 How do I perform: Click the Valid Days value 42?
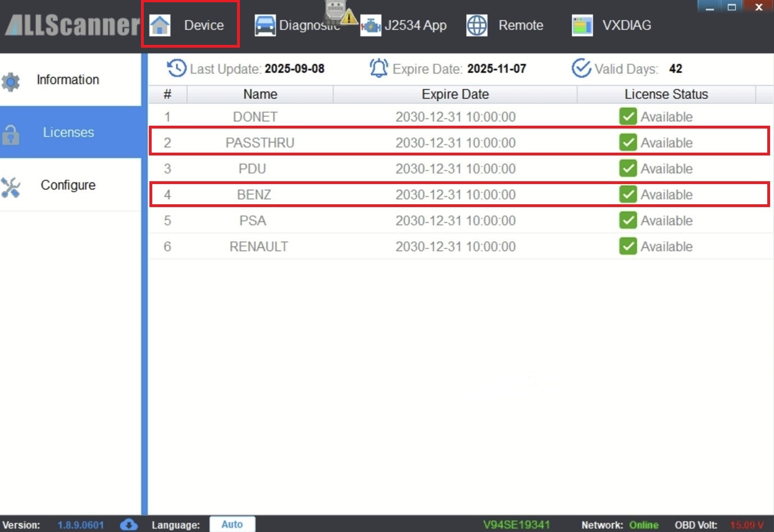(x=676, y=68)
